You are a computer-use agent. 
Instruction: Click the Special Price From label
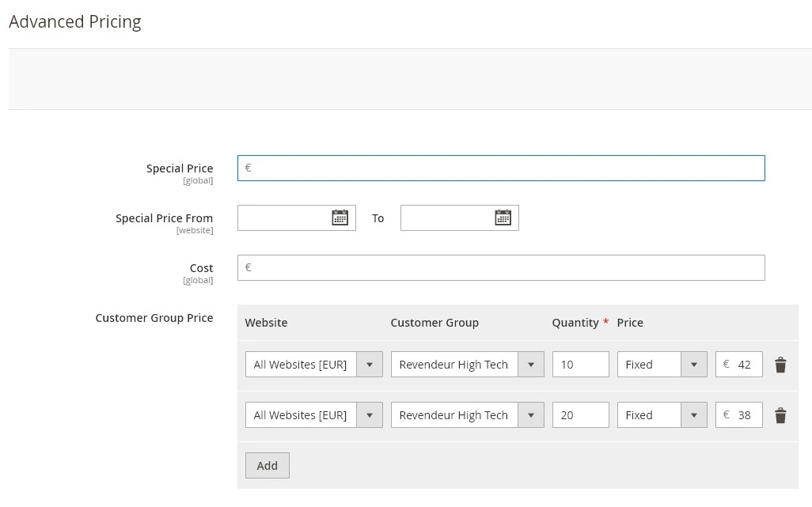pos(164,218)
